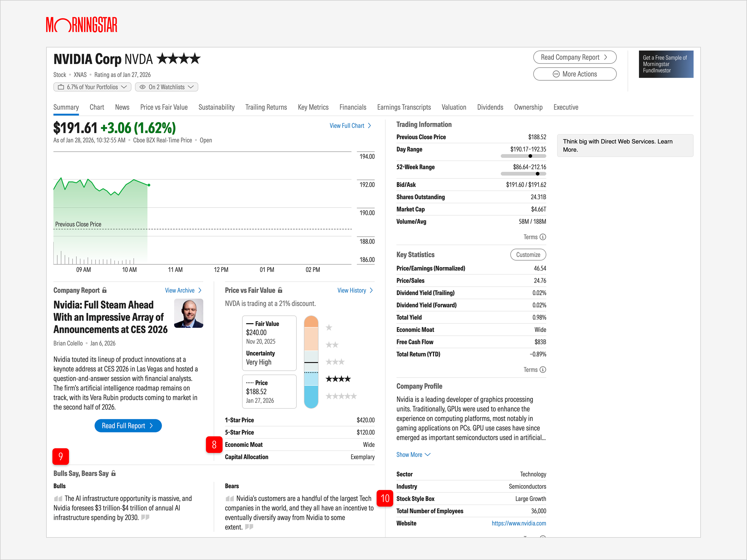The image size is (747, 560).
Task: Click the briefcase icon in the portfolios pill
Action: pos(61,87)
